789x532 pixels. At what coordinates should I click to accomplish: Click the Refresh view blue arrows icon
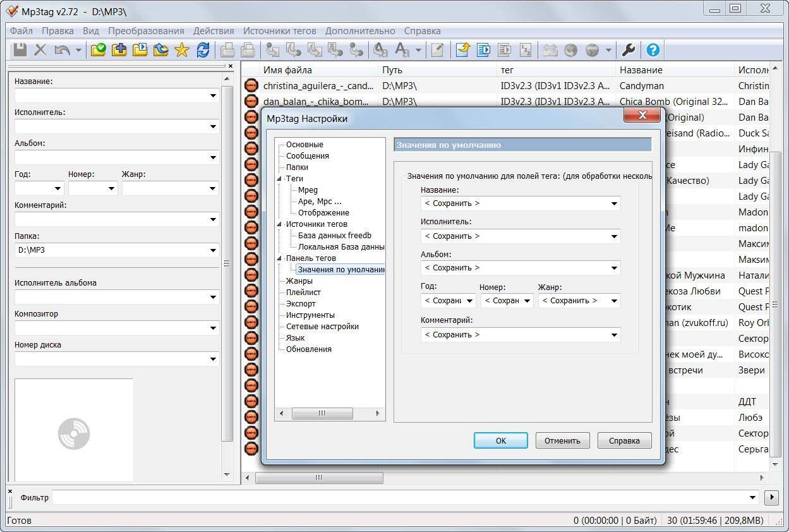(x=203, y=50)
